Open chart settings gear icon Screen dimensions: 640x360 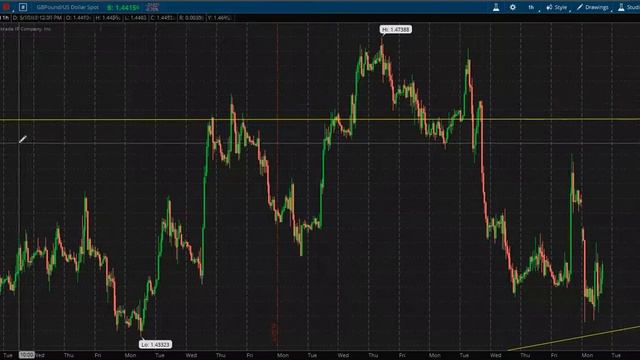pos(513,7)
